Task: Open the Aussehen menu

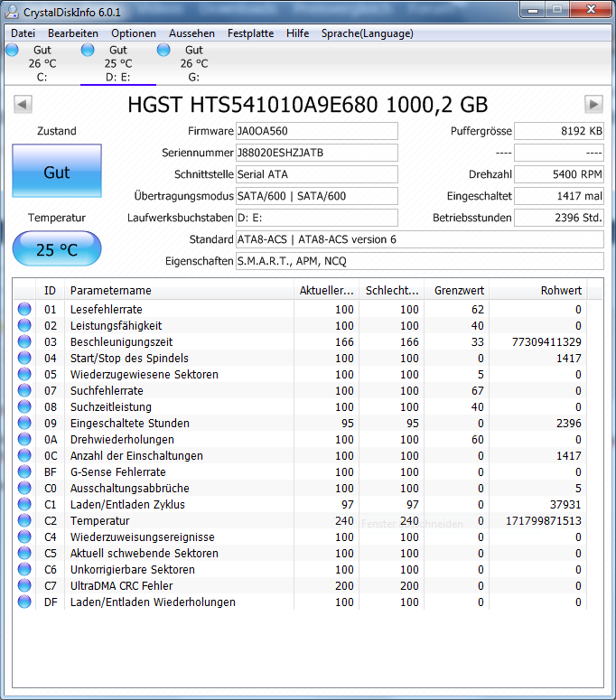Action: pyautogui.click(x=191, y=33)
